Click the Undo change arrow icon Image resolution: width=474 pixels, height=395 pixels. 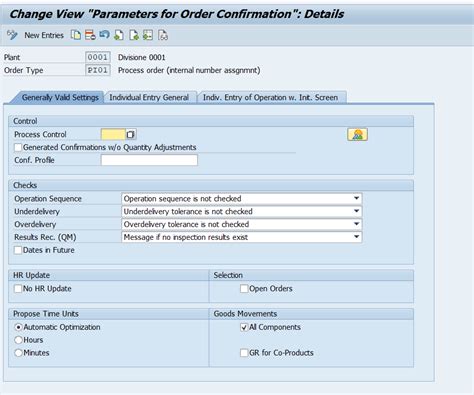[x=104, y=34]
